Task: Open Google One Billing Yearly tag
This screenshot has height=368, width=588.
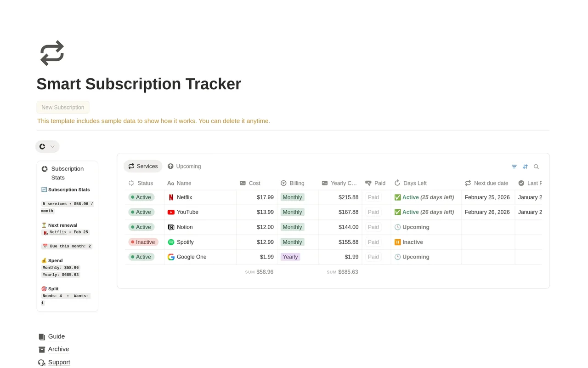Action: 290,257
